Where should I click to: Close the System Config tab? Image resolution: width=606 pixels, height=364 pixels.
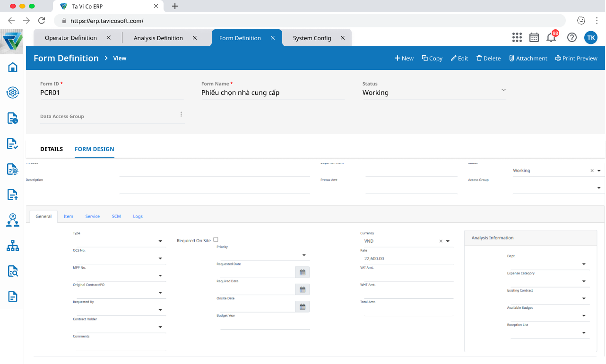pyautogui.click(x=343, y=38)
